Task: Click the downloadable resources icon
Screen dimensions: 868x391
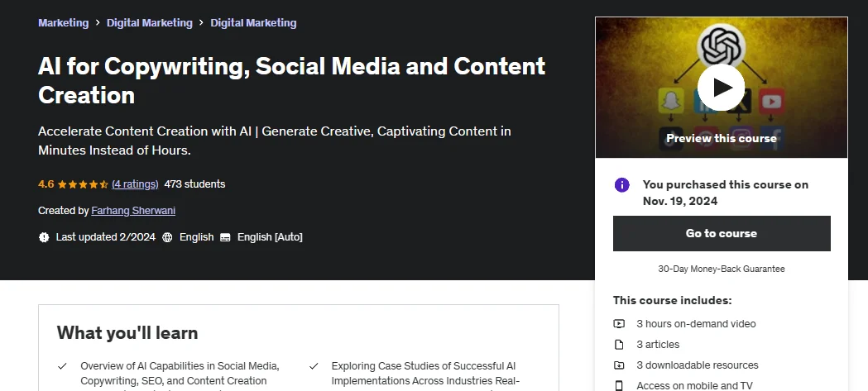Action: pyautogui.click(x=619, y=365)
